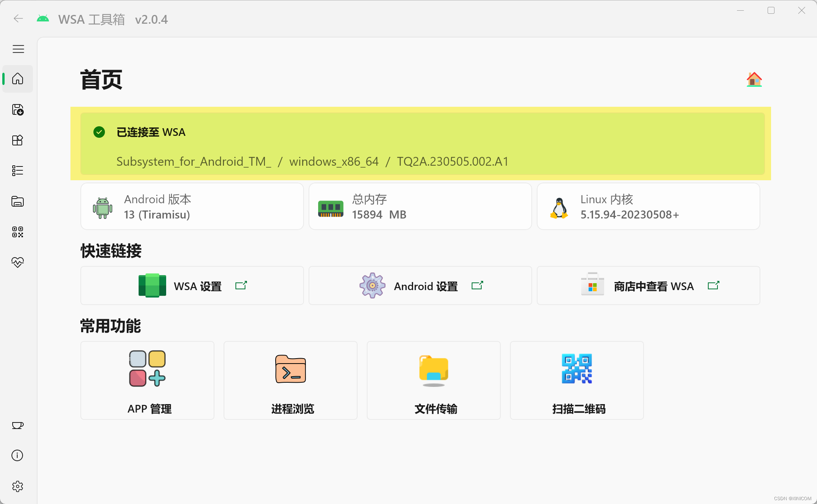Open the APK install sidebar icon

[18, 110]
